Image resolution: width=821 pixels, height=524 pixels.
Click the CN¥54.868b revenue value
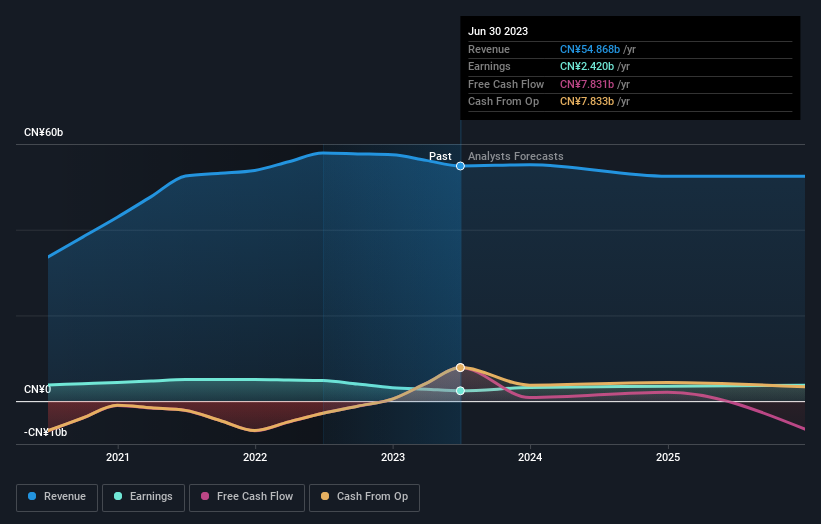(590, 49)
